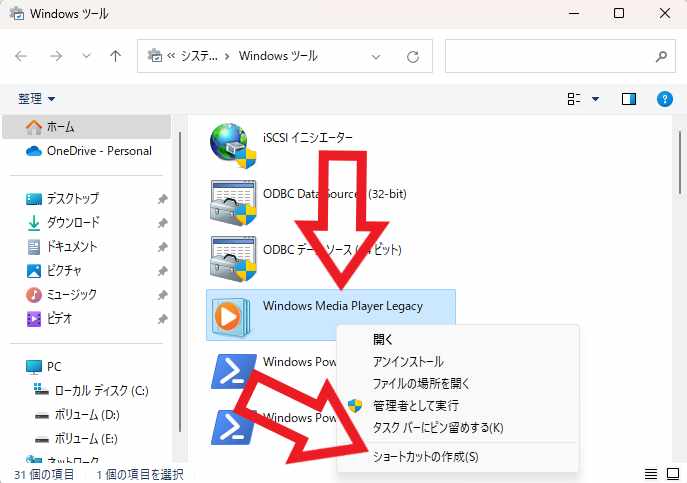Click the iSCSI イニシエーター label

308,138
